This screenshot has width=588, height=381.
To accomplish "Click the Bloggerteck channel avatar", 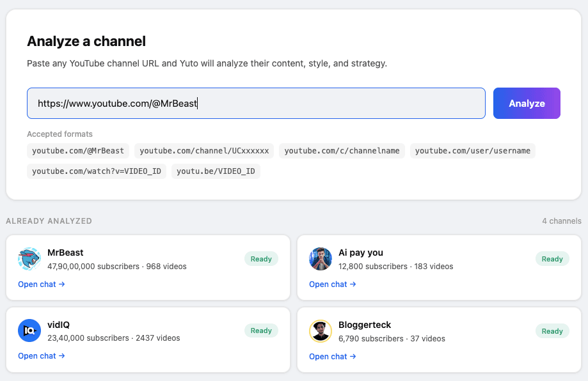I will pos(321,331).
